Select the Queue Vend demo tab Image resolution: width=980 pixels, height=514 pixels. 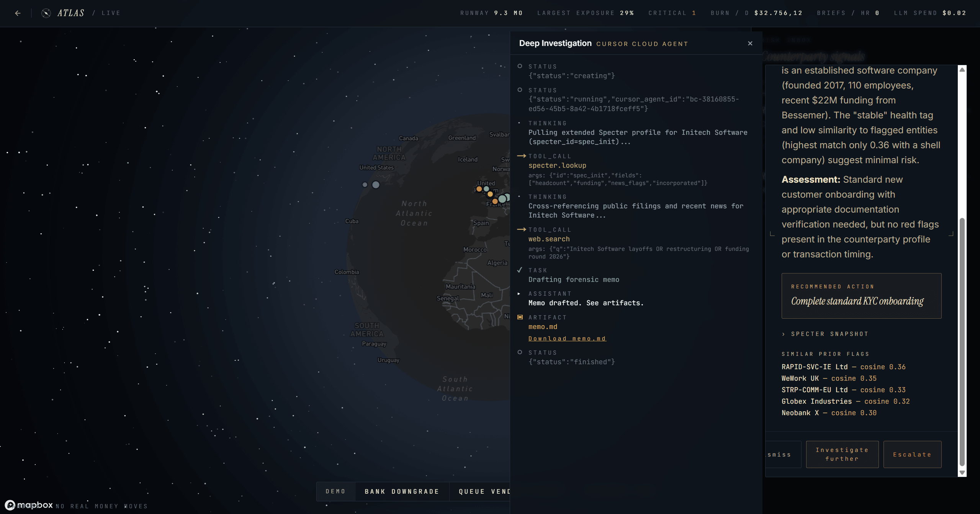coord(480,491)
